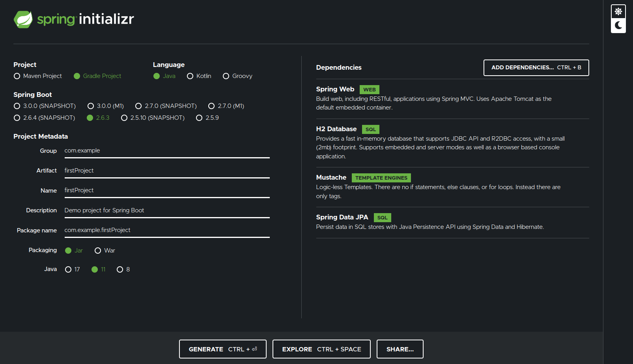Edit the Artifact input field
Image resolution: width=633 pixels, height=364 pixels.
pyautogui.click(x=167, y=171)
